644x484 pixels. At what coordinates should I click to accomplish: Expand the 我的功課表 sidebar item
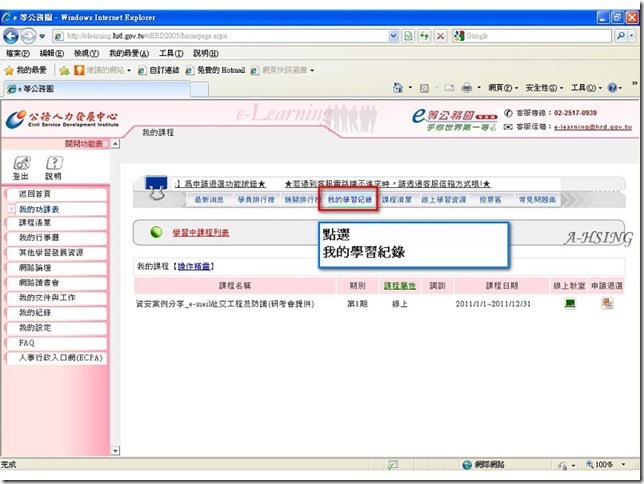click(x=11, y=209)
